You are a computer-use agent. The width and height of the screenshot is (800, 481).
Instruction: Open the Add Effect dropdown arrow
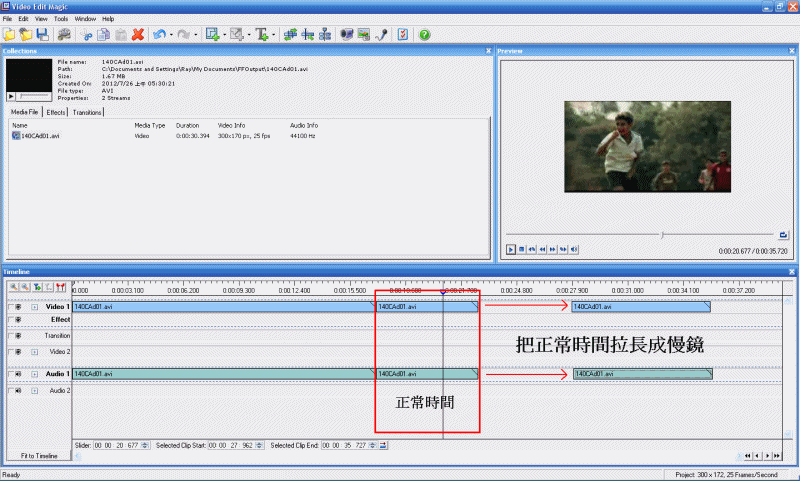click(x=249, y=35)
